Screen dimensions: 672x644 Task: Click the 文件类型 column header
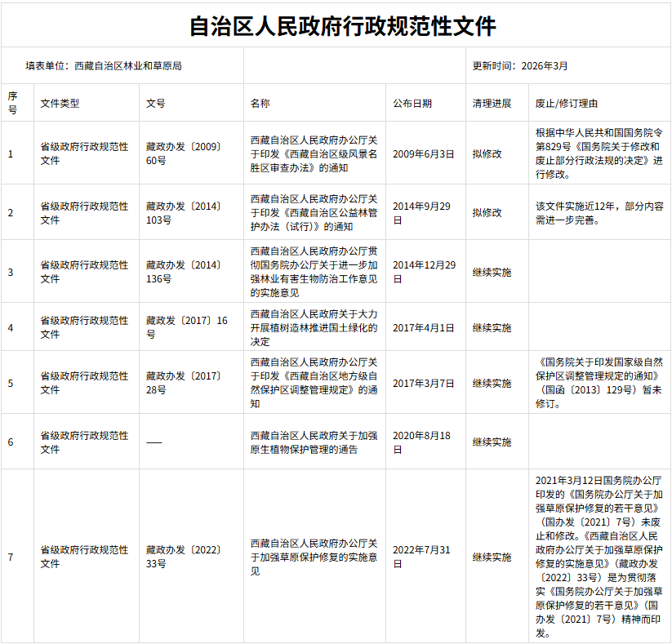click(60, 104)
